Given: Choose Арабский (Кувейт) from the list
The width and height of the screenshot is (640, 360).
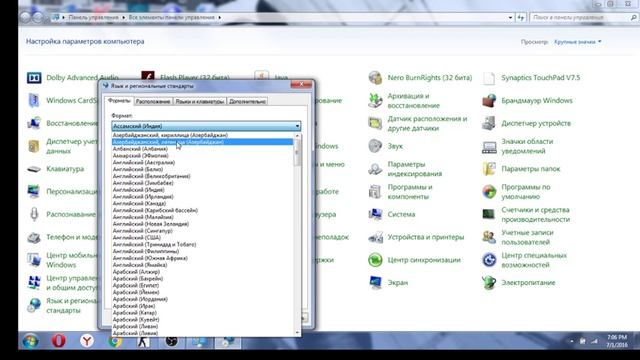Looking at the screenshot, I should tap(202, 320).
